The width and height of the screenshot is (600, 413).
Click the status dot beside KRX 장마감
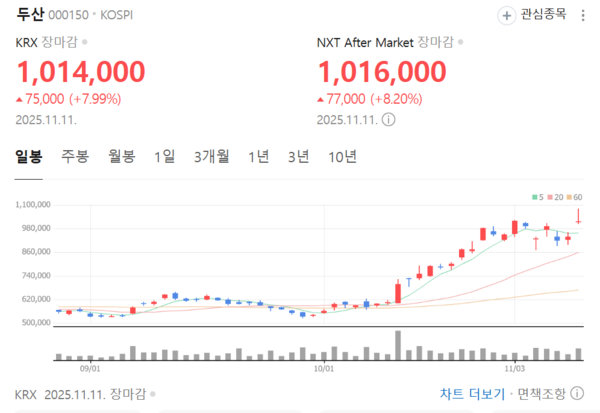click(x=84, y=43)
